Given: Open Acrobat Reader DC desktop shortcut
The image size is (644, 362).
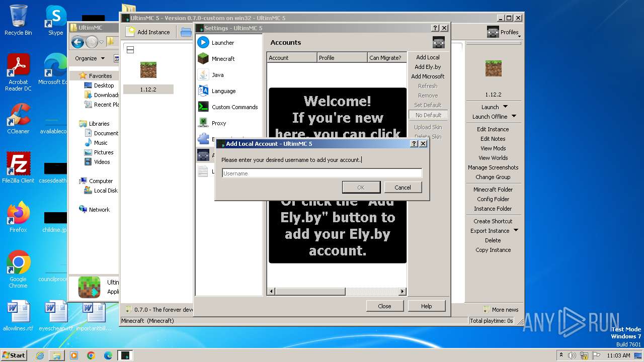Looking at the screenshot, I should (18, 72).
